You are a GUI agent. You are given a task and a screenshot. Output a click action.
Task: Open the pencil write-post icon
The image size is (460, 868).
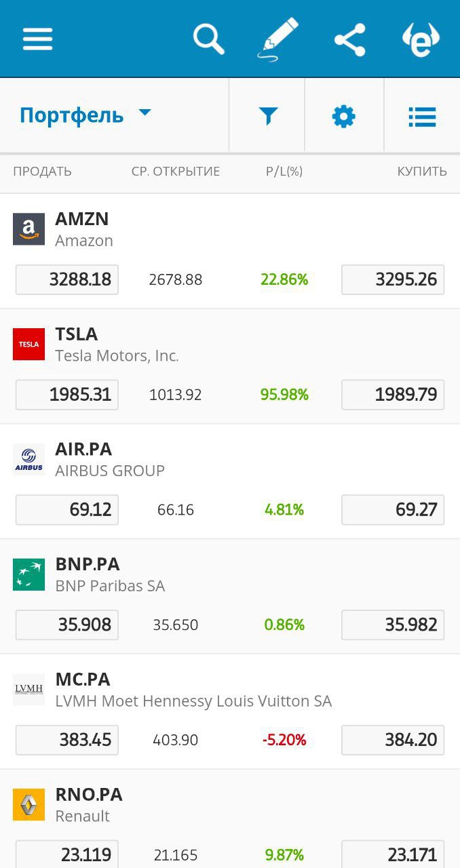pyautogui.click(x=277, y=40)
